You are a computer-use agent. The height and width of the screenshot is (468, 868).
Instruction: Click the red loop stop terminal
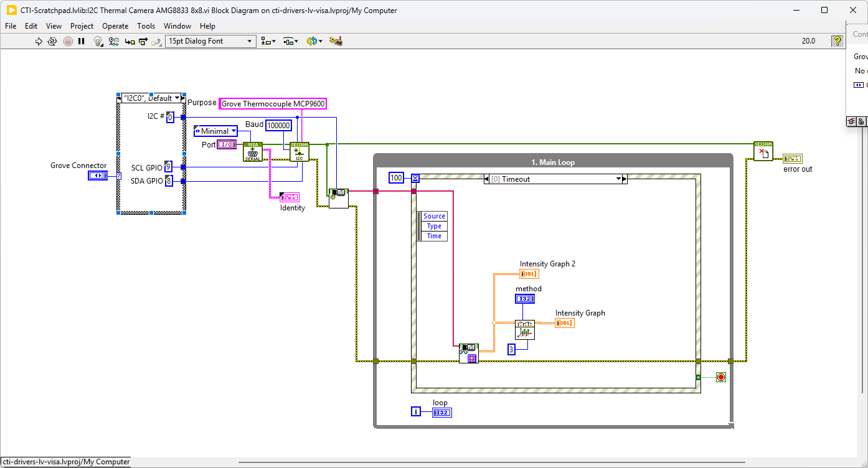pyautogui.click(x=721, y=377)
